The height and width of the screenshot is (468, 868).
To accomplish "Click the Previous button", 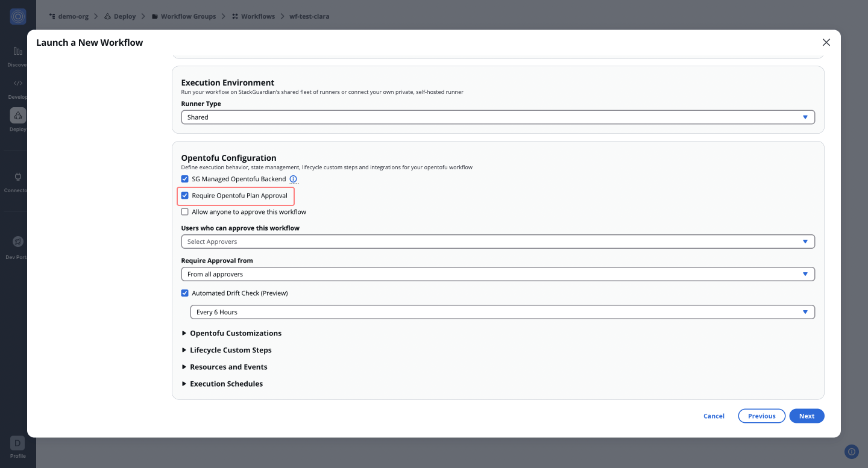I will [762, 416].
